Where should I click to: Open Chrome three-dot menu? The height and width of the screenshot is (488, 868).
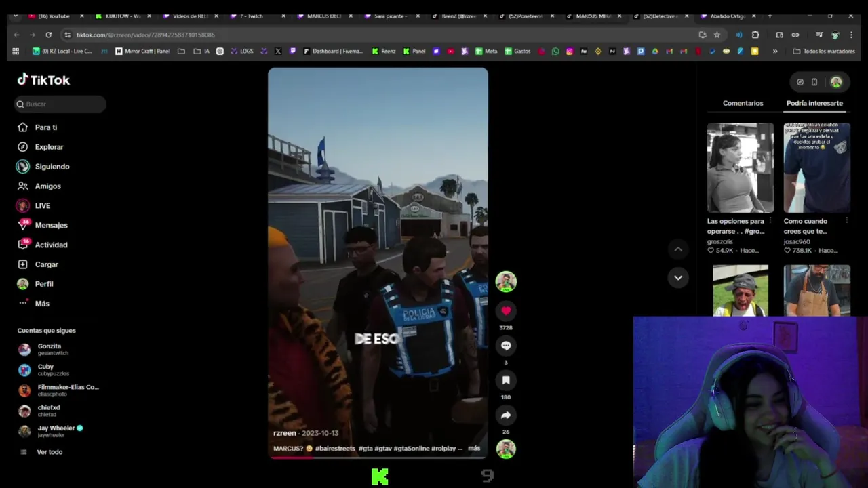852,35
